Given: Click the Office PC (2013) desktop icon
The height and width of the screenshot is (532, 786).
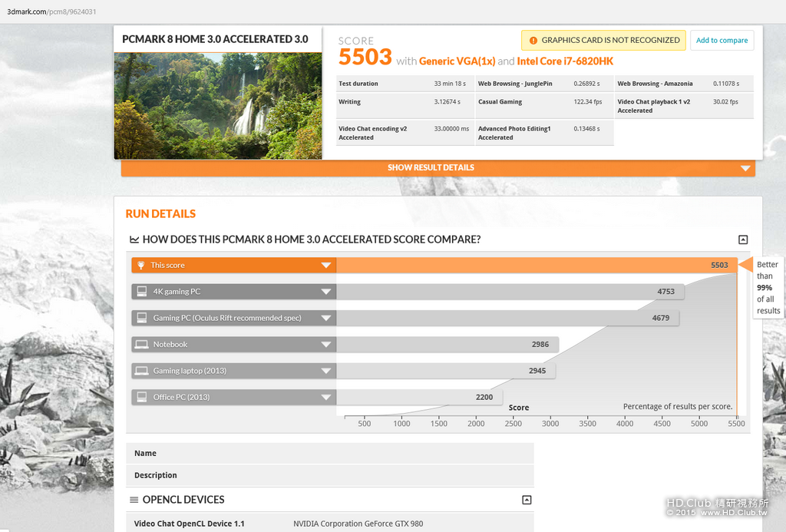Looking at the screenshot, I should point(142,397).
